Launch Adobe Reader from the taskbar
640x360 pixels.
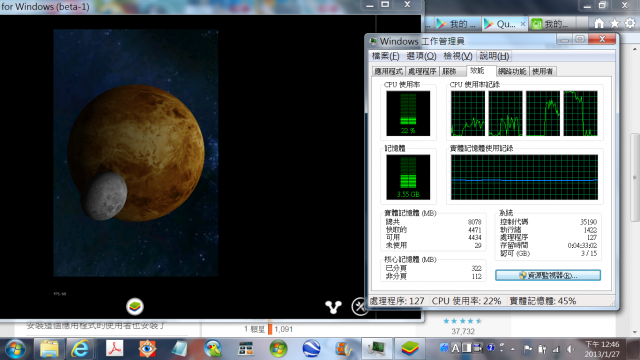tap(114, 349)
